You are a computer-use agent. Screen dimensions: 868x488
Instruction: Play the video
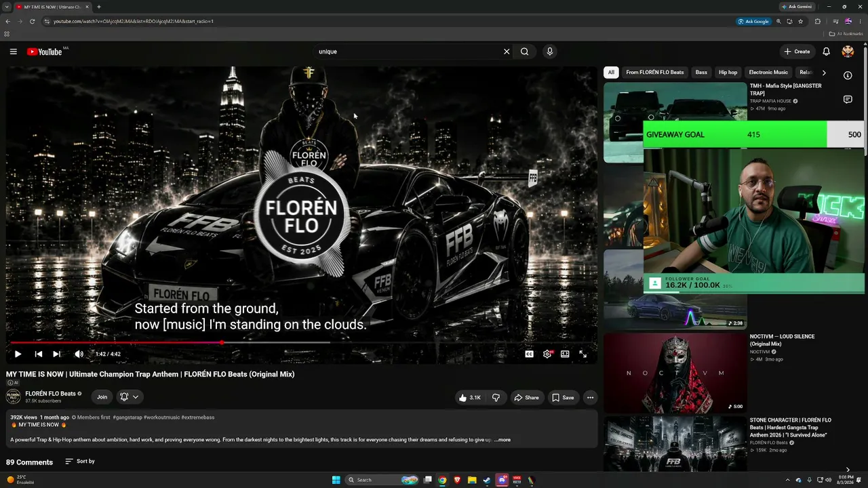[x=18, y=354]
